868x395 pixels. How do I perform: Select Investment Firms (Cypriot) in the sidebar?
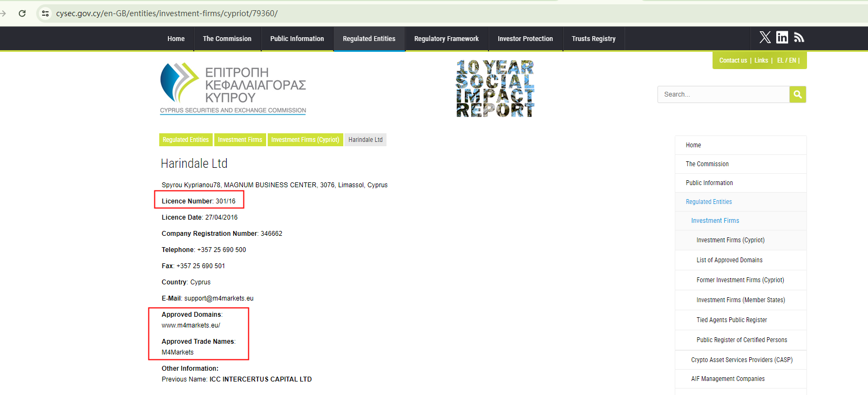coord(741,240)
